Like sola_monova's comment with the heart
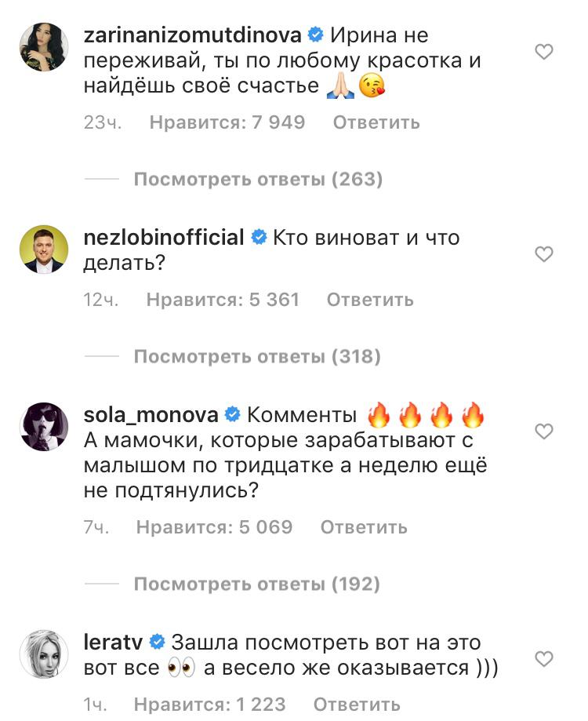The height and width of the screenshot is (721, 588). pyautogui.click(x=543, y=432)
